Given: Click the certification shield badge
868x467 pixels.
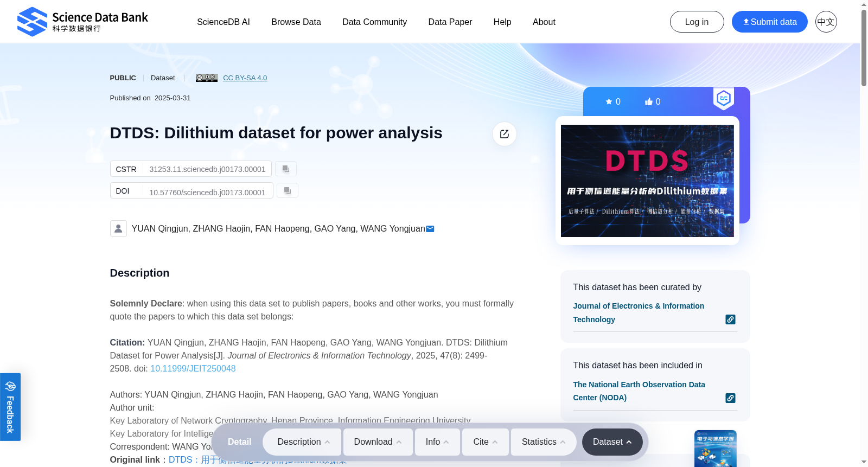Looking at the screenshot, I should coord(724,99).
